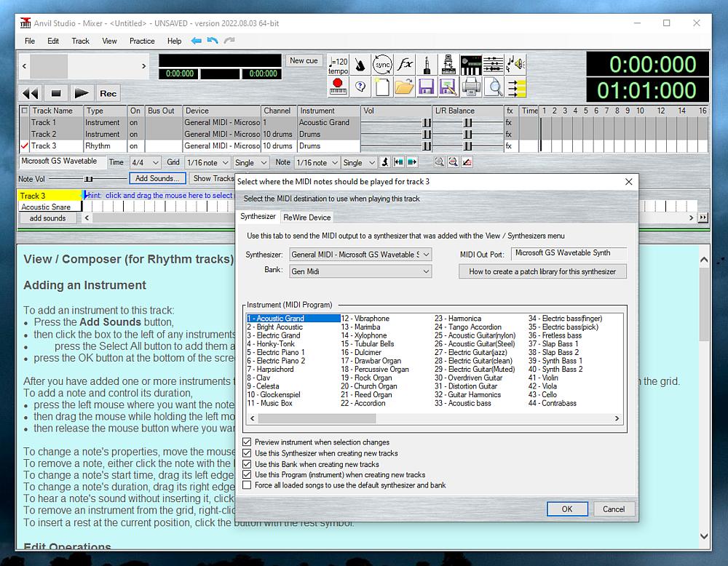Open the Single dropdown next to Grid
The image size is (728, 566).
(250, 162)
